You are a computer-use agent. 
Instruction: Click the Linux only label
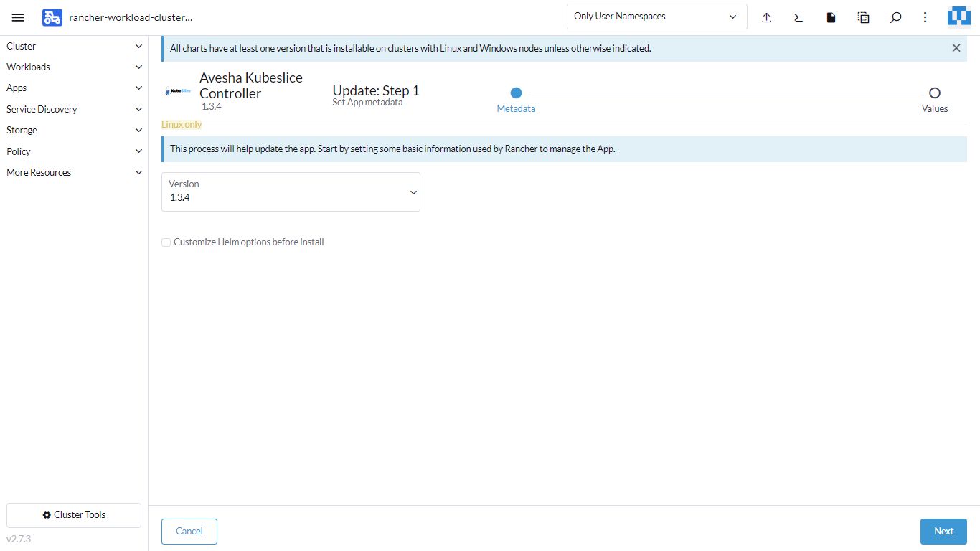(x=182, y=124)
